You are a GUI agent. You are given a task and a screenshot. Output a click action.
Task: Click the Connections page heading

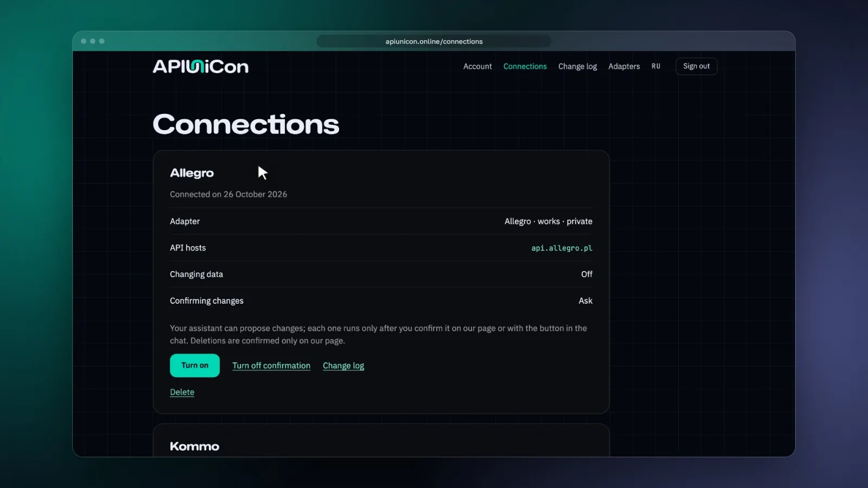[x=246, y=124]
